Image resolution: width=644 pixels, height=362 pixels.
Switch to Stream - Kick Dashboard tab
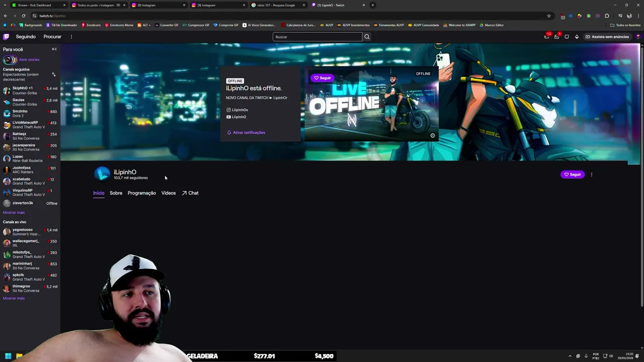(x=39, y=5)
